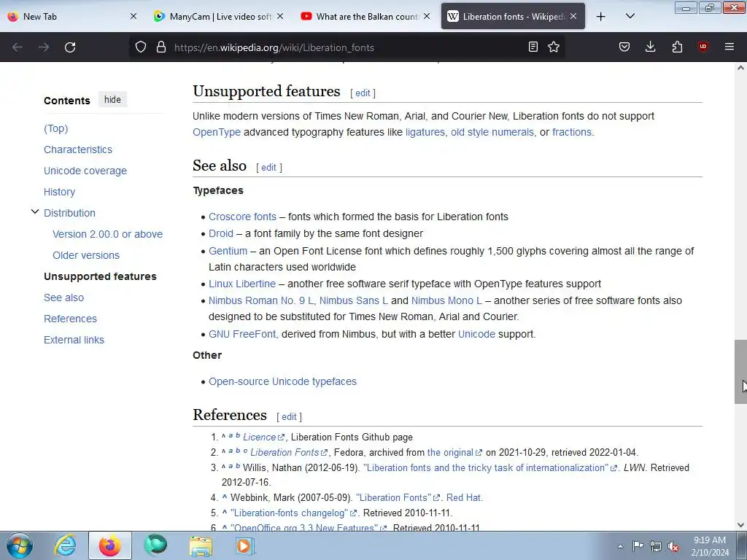
Task: Open the fractions link
Action: [x=572, y=132]
